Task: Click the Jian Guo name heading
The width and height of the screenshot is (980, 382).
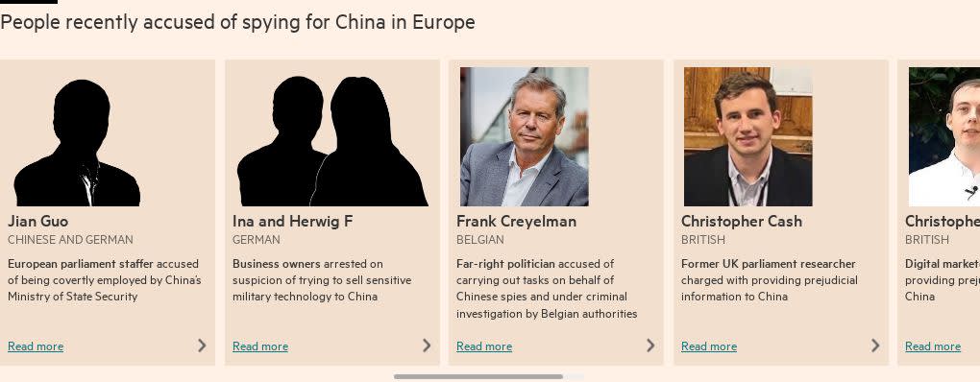Action: [x=38, y=222]
